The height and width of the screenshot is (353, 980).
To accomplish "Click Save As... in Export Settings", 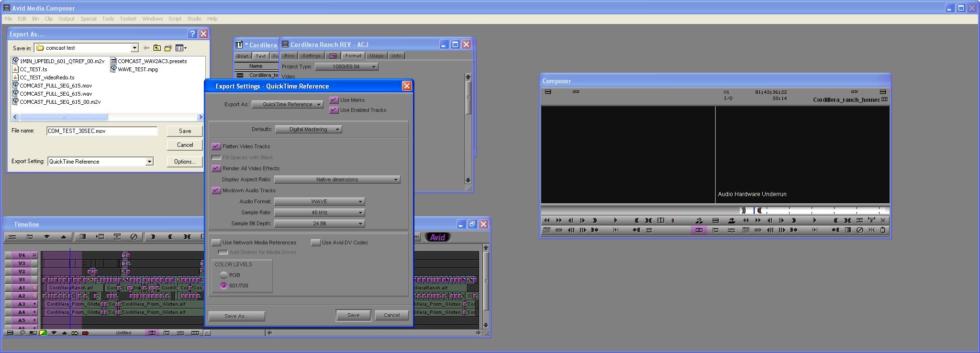I will pyautogui.click(x=237, y=316).
